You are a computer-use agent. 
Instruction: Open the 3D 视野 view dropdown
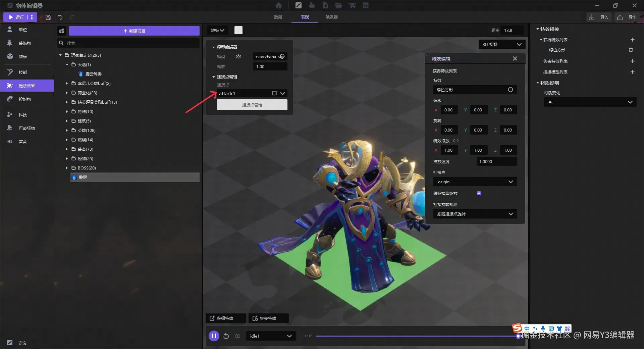(502, 44)
